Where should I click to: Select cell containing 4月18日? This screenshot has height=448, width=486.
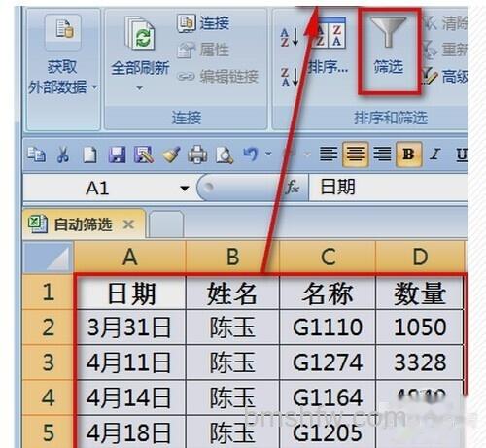[131, 431]
